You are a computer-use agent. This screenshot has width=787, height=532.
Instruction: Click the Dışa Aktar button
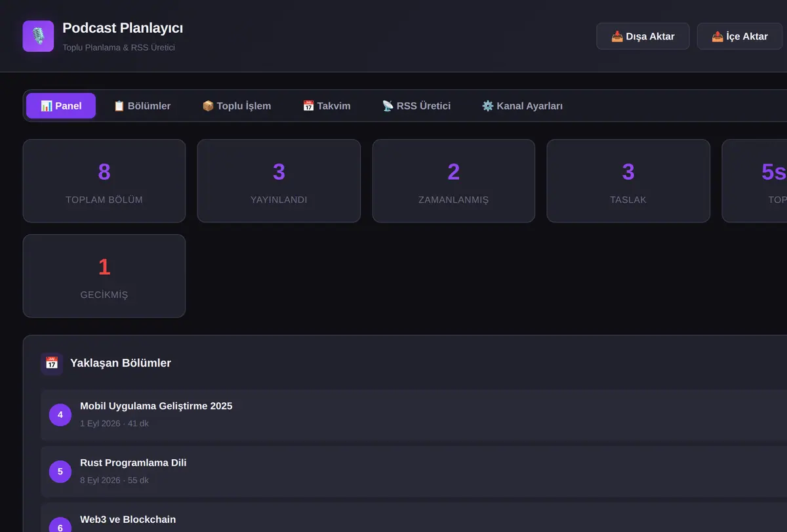(643, 36)
